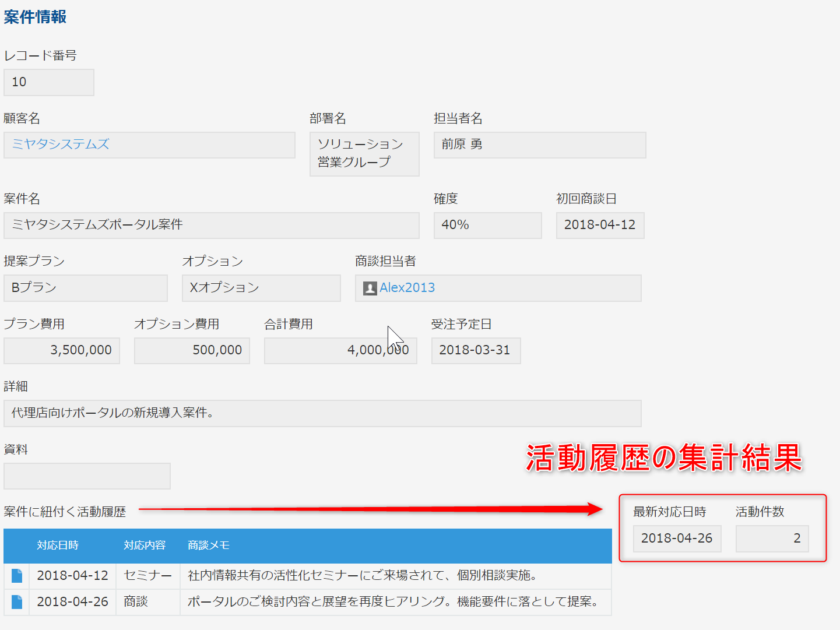Open the 2018-04-26 activity record document icon
This screenshot has width=840, height=630.
click(x=16, y=602)
